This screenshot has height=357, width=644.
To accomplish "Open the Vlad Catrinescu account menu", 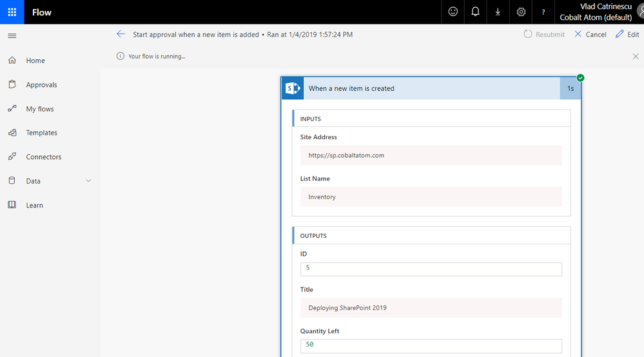I will click(600, 12).
